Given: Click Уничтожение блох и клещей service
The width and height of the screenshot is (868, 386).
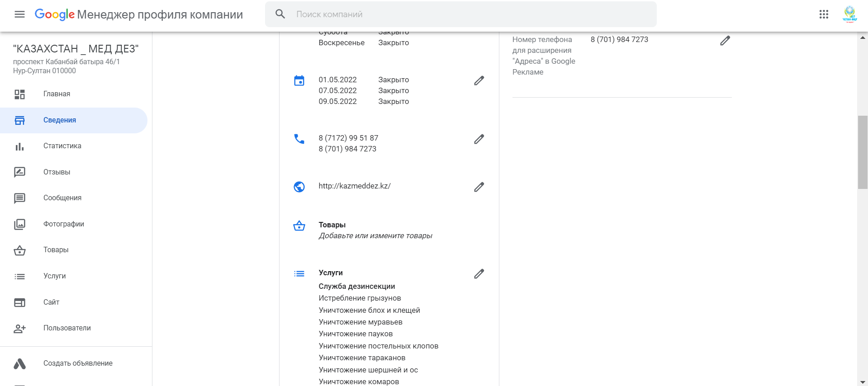Looking at the screenshot, I should coord(369,310).
